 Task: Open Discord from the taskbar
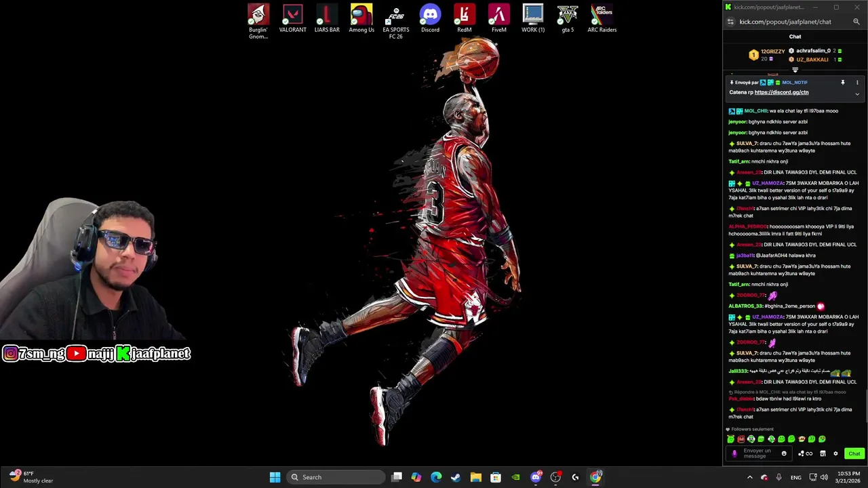(x=536, y=477)
